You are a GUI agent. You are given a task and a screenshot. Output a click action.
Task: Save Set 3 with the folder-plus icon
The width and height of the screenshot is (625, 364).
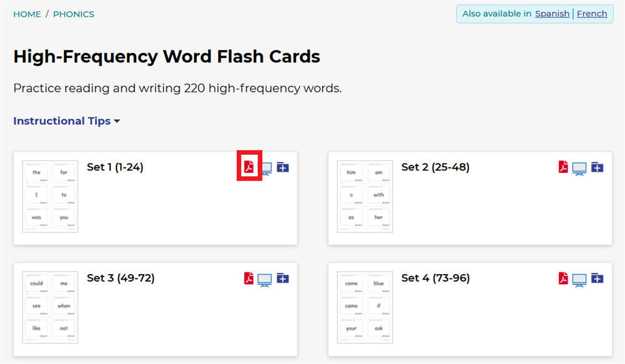pyautogui.click(x=282, y=278)
